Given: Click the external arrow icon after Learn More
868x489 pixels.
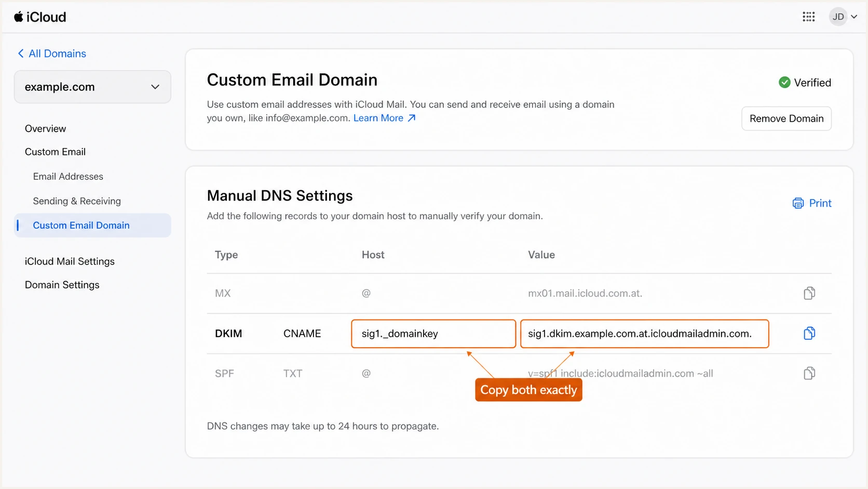Looking at the screenshot, I should [x=412, y=118].
